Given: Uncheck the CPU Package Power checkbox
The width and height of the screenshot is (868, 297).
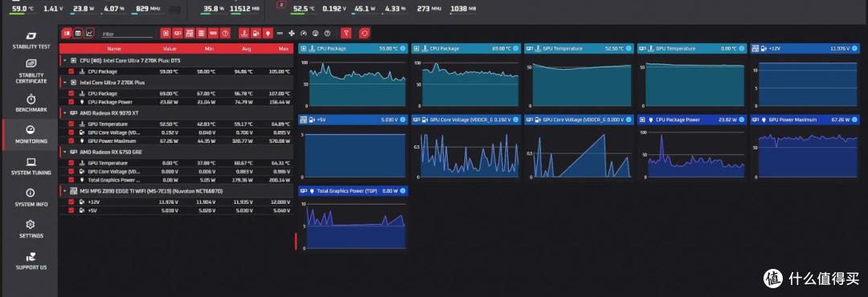Looking at the screenshot, I should coord(71,102).
